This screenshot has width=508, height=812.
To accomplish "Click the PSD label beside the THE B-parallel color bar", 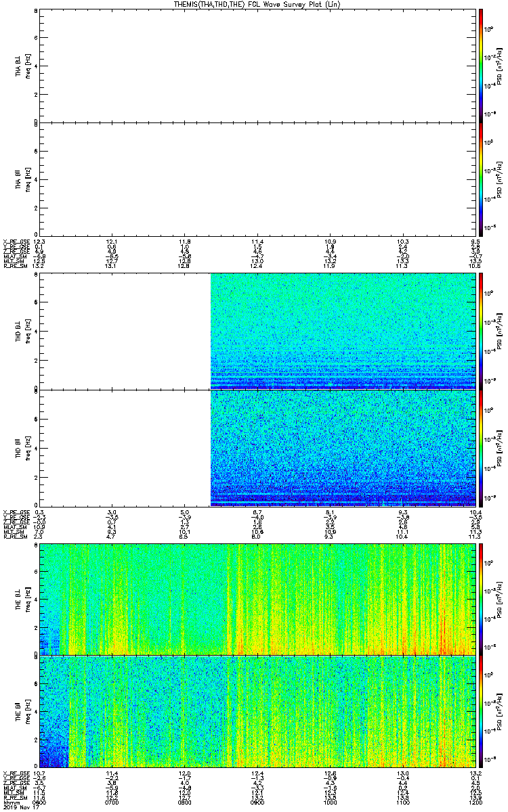I will pyautogui.click(x=500, y=711).
